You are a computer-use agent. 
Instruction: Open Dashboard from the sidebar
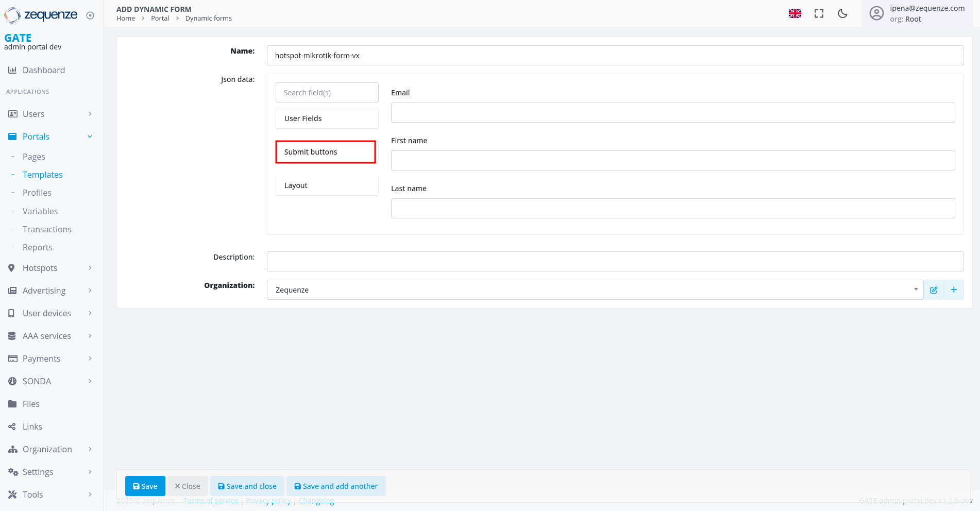[x=44, y=70]
